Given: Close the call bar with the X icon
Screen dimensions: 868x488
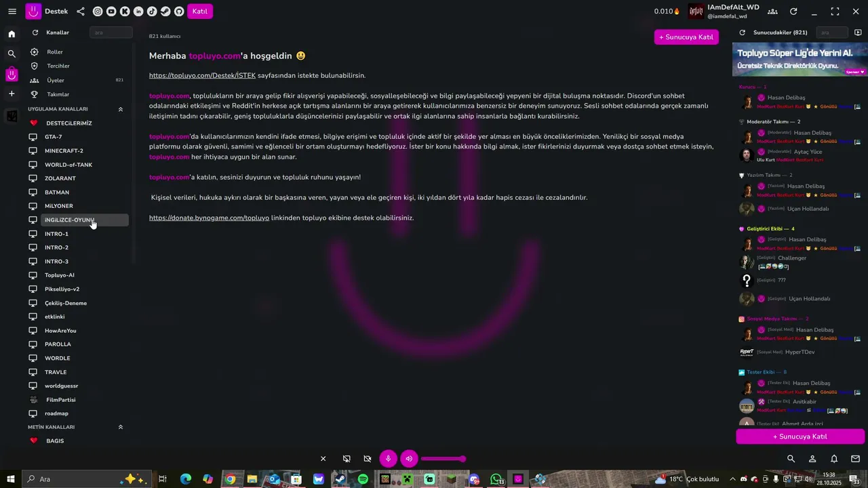Looking at the screenshot, I should tap(323, 459).
